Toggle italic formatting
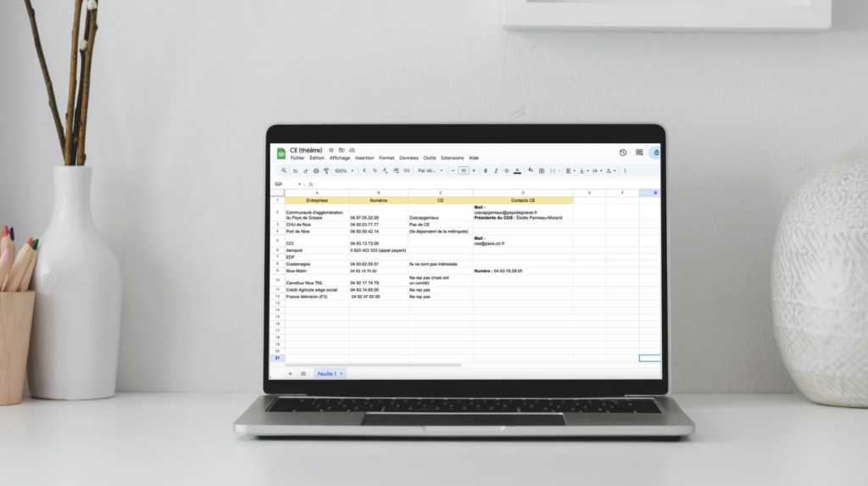The width and height of the screenshot is (868, 486). 496,170
